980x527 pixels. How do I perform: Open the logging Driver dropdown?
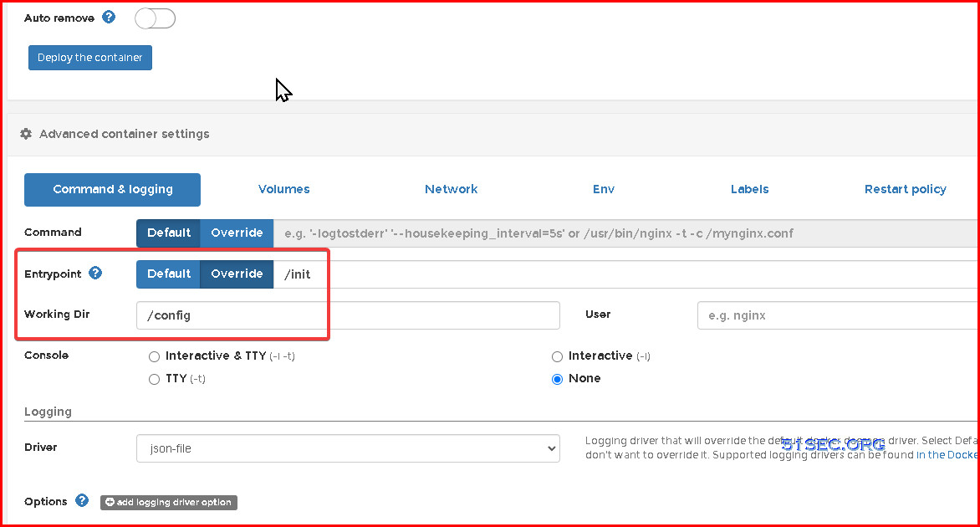point(348,448)
